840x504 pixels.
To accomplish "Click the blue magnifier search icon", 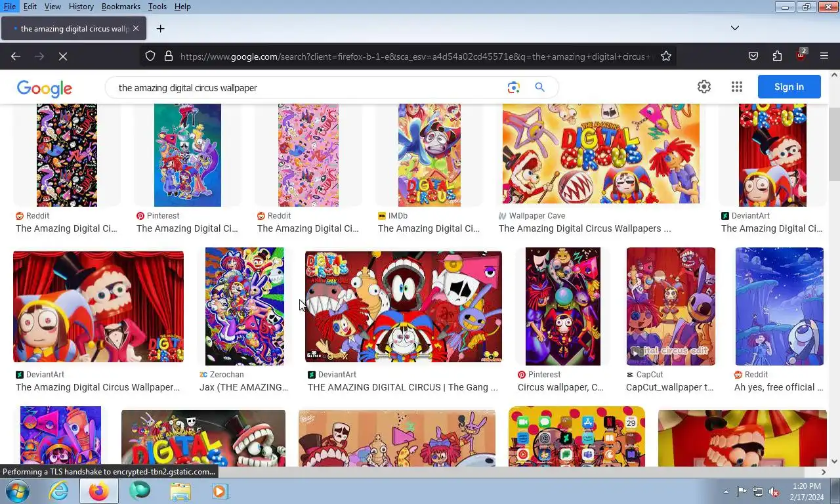I will (539, 87).
